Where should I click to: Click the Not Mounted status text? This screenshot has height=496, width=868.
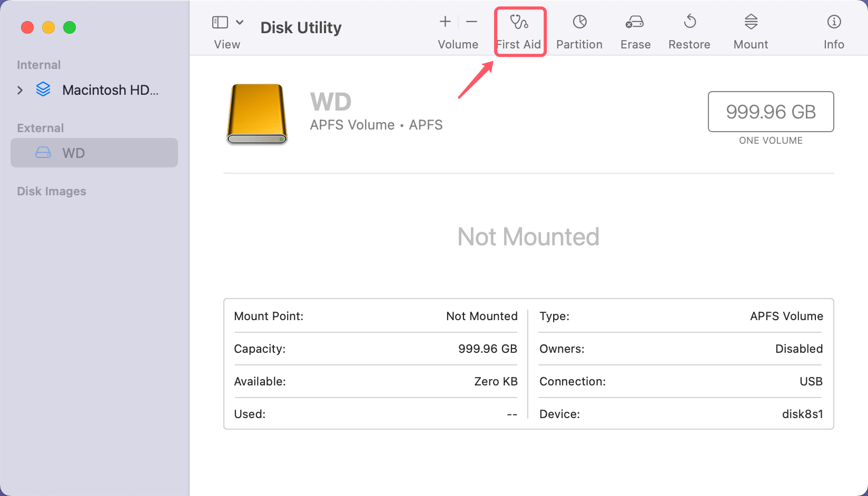(x=528, y=237)
